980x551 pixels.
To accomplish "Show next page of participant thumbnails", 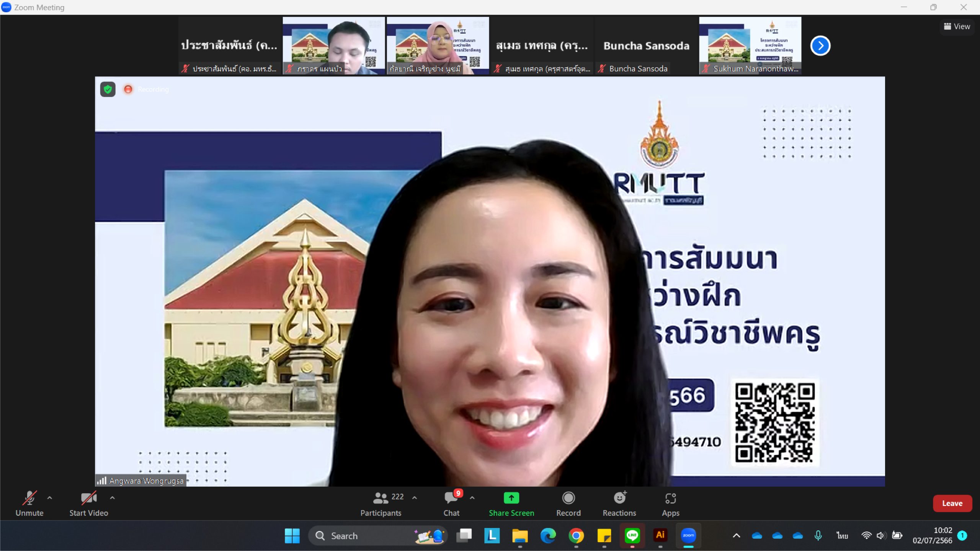I will 820,46.
